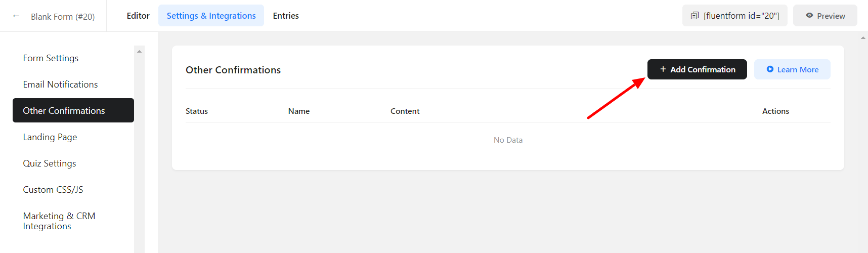
Task: Open Marketing & CRM Integrations
Action: (x=59, y=221)
